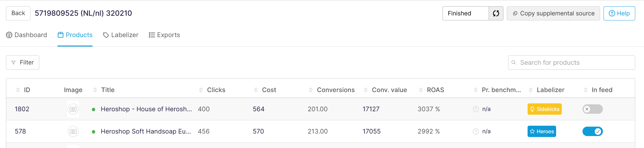Click the magnifier icon in product search

pyautogui.click(x=514, y=63)
